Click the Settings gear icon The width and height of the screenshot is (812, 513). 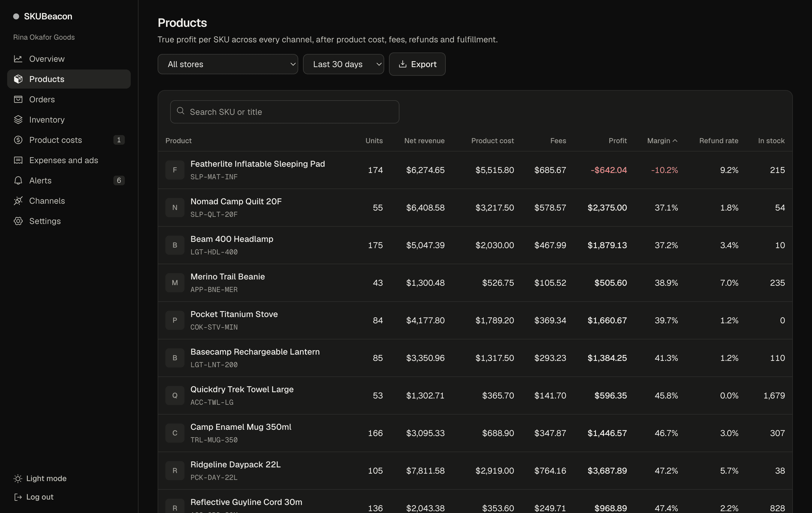pyautogui.click(x=18, y=221)
